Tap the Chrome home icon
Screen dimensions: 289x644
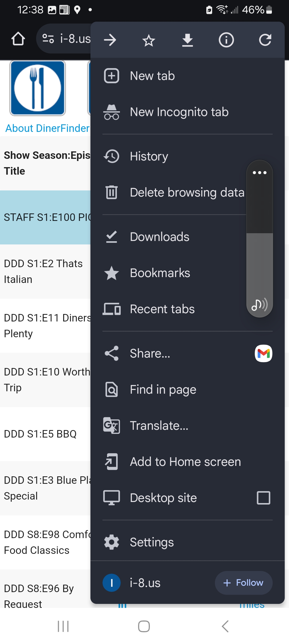[18, 39]
